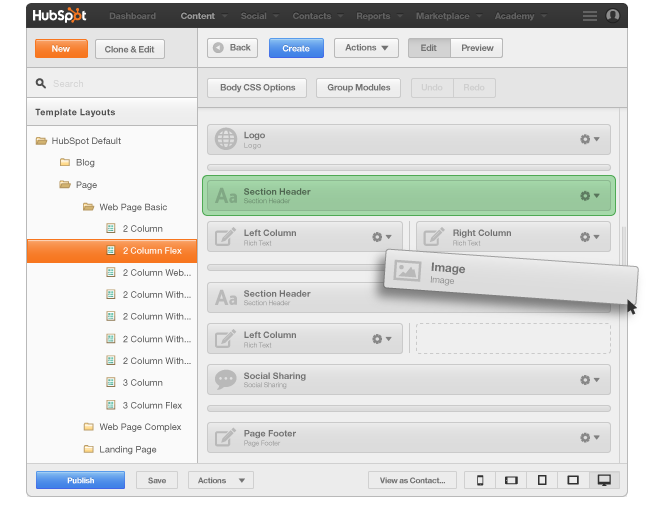
Task: Click the template Search input field
Action: [110, 84]
